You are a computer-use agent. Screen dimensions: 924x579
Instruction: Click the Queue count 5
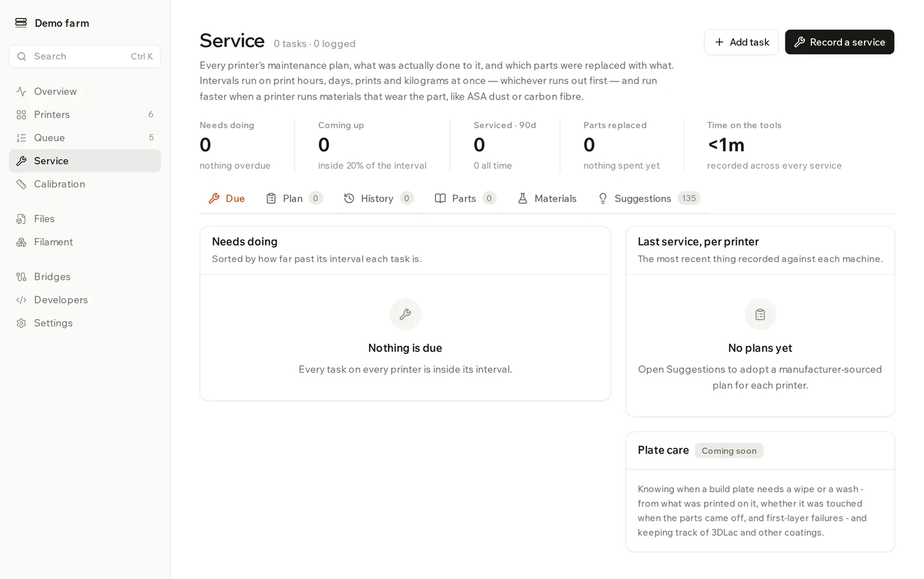(x=151, y=138)
